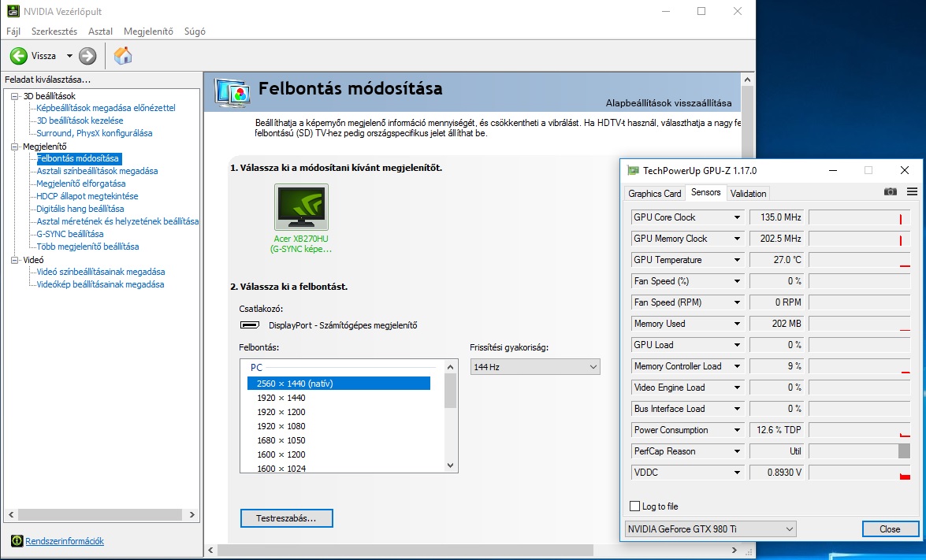Select the 2560 × 1440 (natív) resolution
Viewport: 926px width, 560px height.
[338, 384]
